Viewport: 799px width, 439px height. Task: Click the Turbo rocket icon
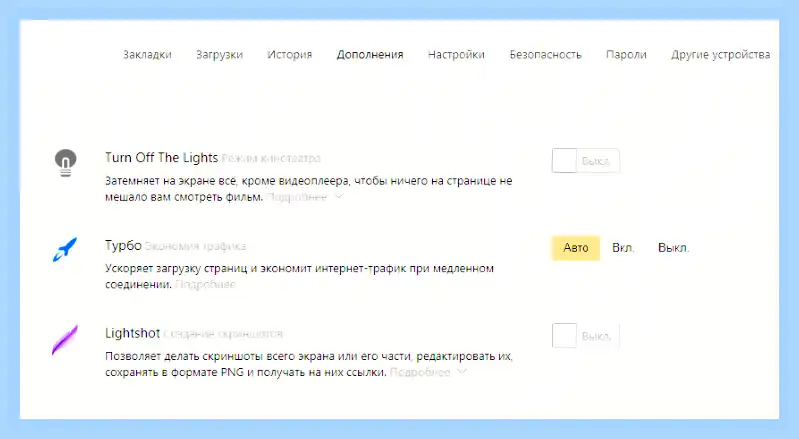click(65, 250)
